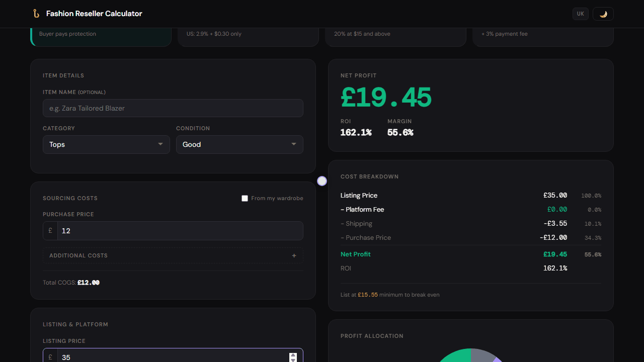Screen dimensions: 644x362
Task: Select the US 2.9% + $0.30 platform card
Action: [249, 37]
